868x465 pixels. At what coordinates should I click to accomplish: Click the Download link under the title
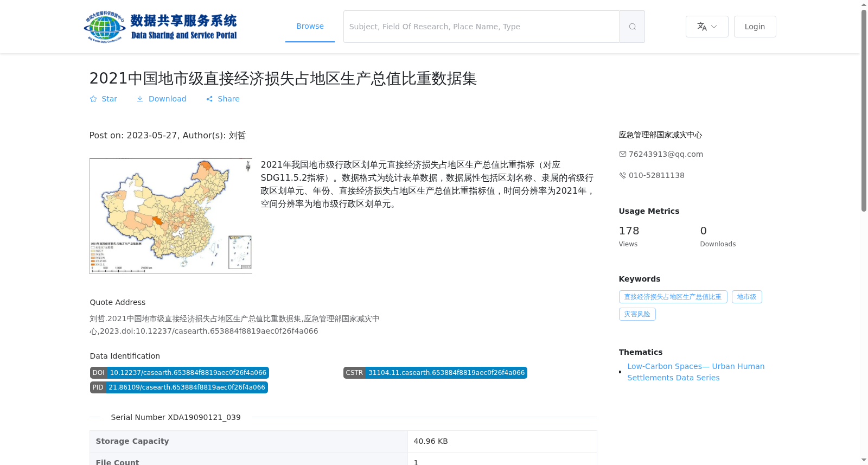click(162, 99)
